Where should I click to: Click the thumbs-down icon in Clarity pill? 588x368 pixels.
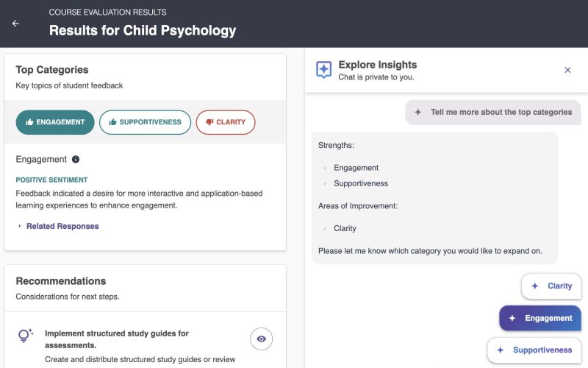tap(209, 122)
